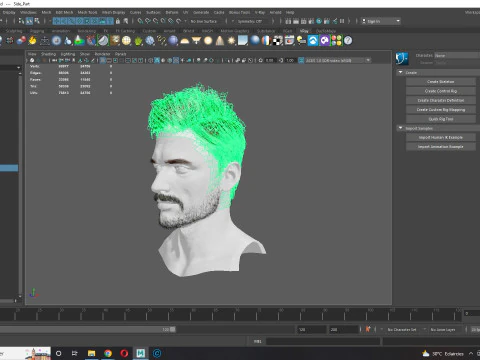
Task: Toggle the blue selection mask icon group
Action: point(83,21)
